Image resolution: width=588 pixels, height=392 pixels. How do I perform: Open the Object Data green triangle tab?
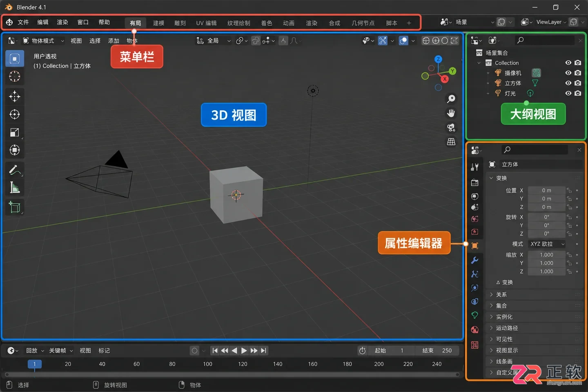474,315
